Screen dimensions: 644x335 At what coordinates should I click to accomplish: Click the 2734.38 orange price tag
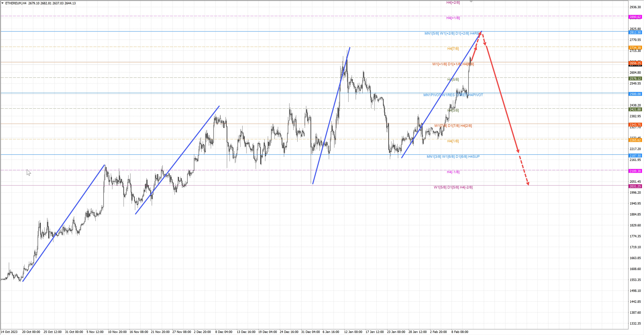tap(635, 48)
